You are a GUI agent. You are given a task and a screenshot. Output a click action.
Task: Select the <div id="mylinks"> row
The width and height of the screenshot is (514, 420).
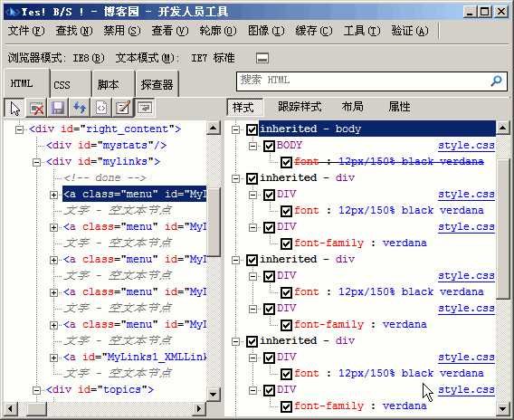tap(103, 162)
